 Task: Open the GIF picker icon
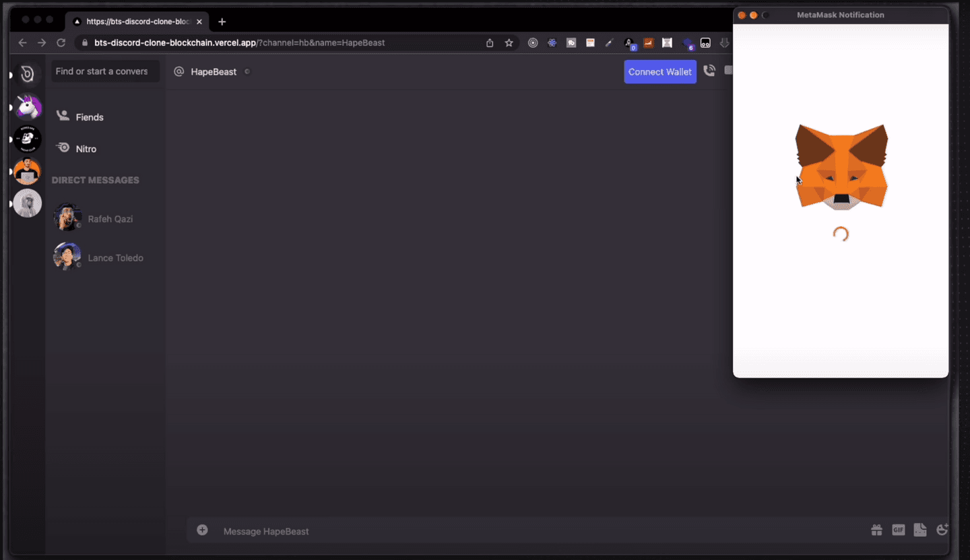pyautogui.click(x=899, y=530)
